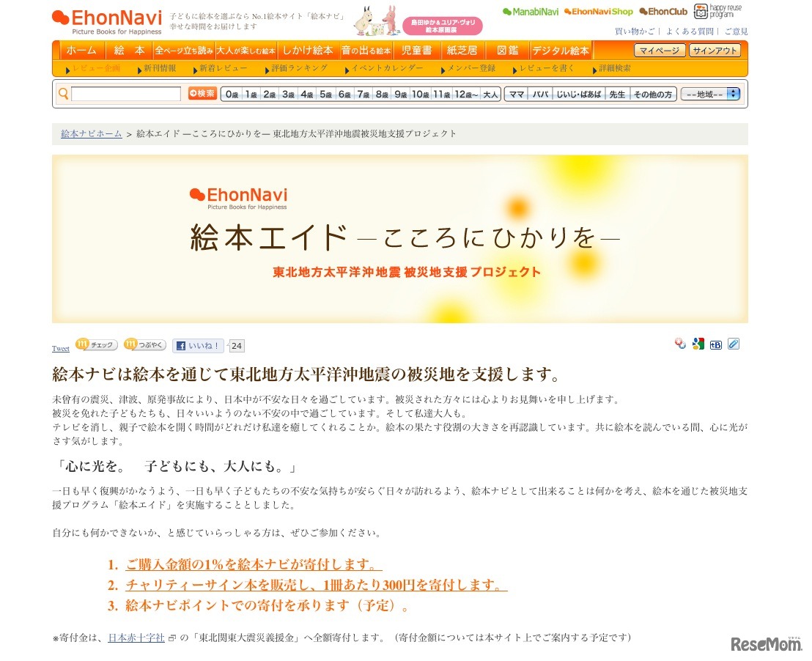Click the 絵本ナビホーム breadcrumb link
This screenshot has height=661, width=812.
click(x=91, y=133)
